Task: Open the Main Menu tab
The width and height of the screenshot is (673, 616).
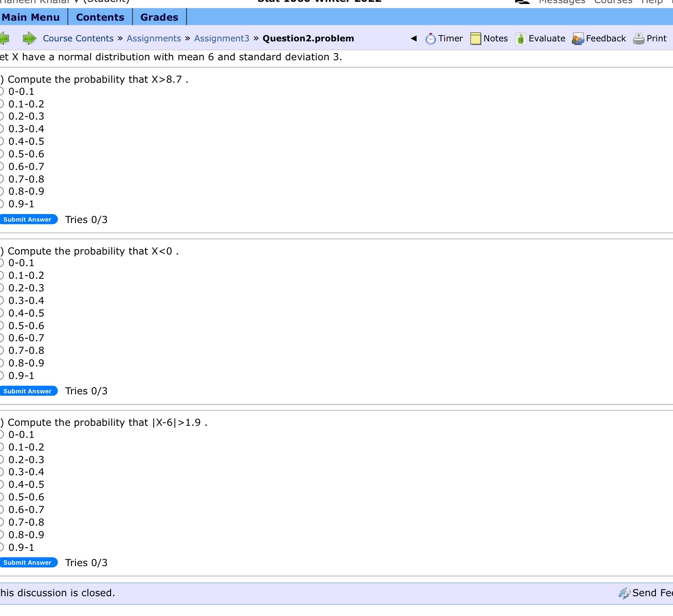Action: click(x=31, y=17)
